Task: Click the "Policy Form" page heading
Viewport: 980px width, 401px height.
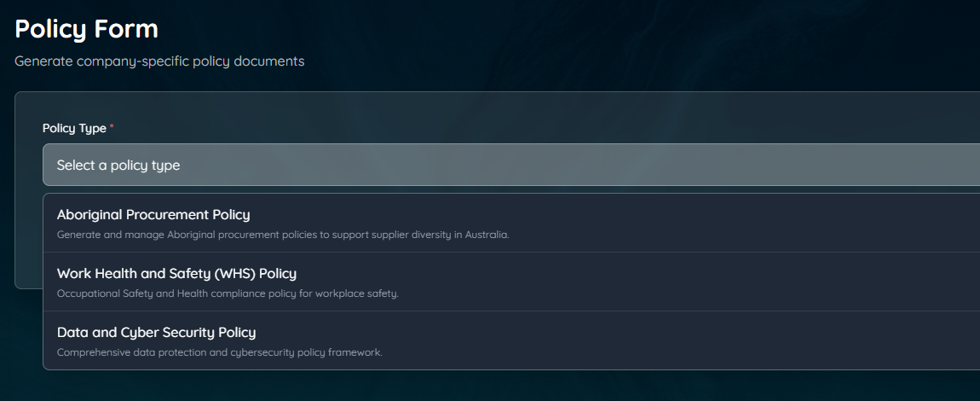Action: tap(86, 28)
